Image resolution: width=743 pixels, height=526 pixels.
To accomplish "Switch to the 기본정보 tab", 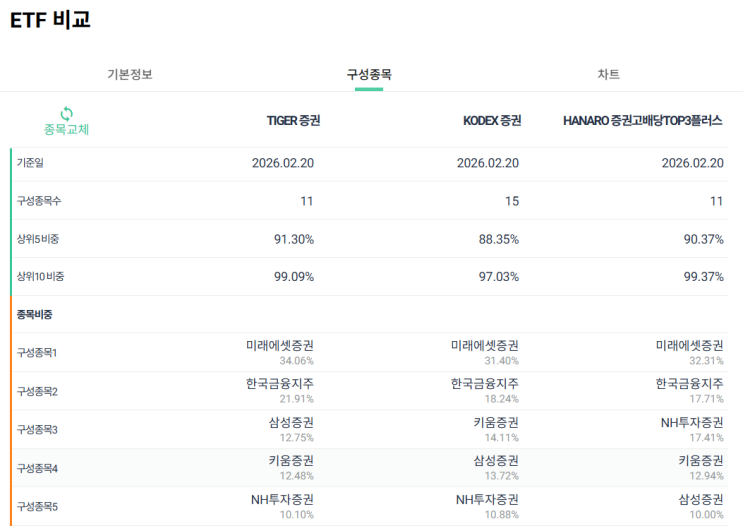I will (x=130, y=74).
